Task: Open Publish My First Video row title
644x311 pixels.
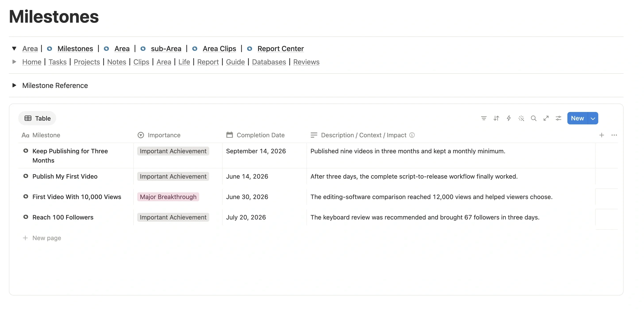Action: click(x=65, y=176)
